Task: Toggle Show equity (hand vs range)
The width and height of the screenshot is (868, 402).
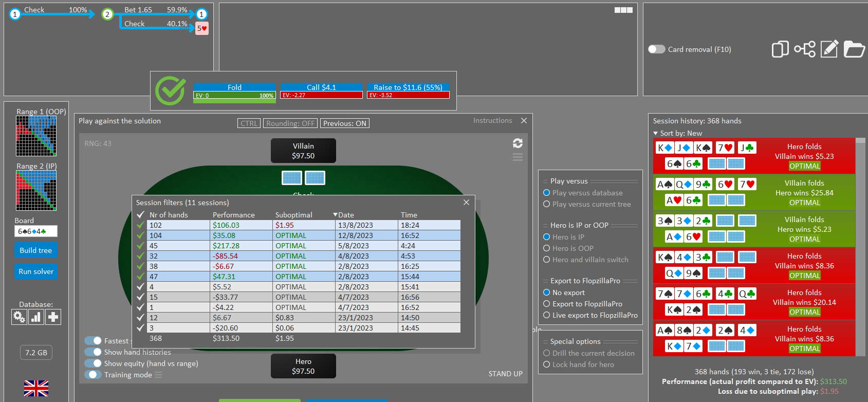Action: point(93,363)
